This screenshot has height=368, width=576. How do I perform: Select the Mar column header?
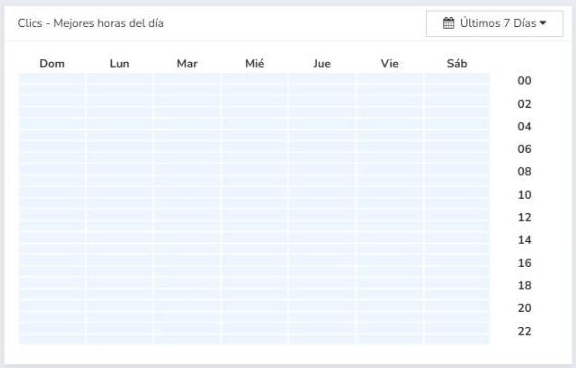pos(187,64)
